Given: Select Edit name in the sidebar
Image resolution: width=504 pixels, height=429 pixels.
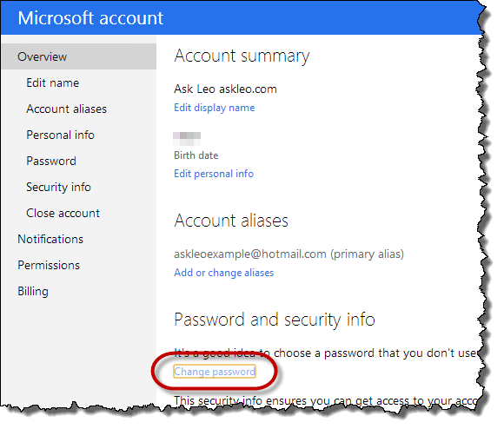Looking at the screenshot, I should 53,82.
